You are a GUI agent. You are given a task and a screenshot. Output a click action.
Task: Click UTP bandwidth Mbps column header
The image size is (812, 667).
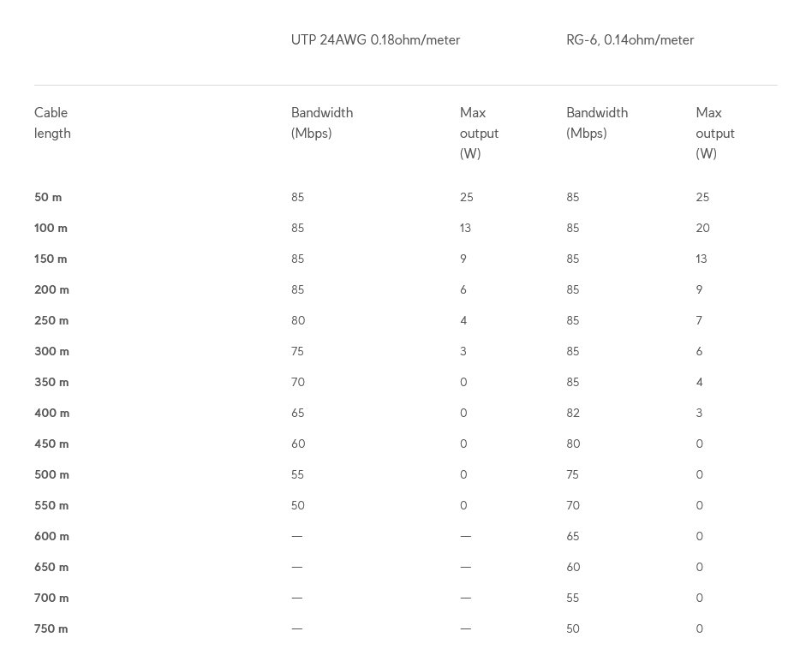click(x=322, y=123)
